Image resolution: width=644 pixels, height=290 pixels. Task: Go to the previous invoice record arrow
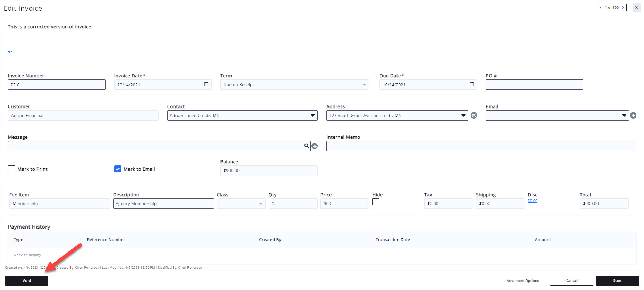[601, 7]
